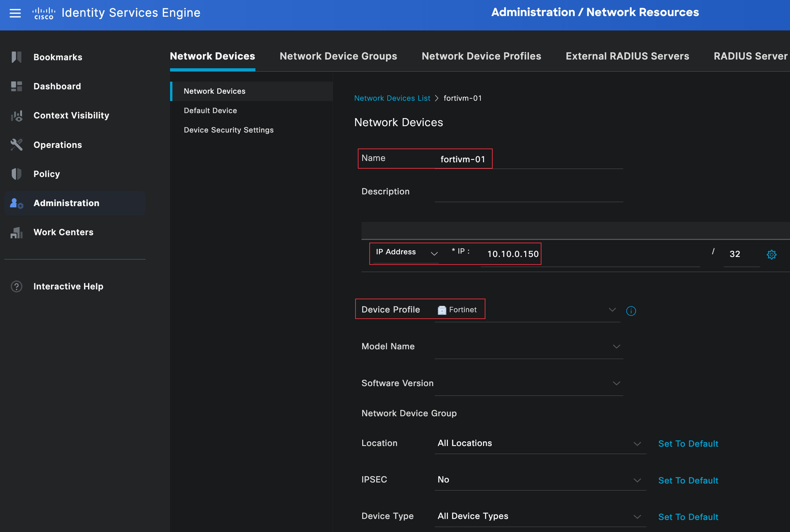Click Set To Default for IPSEC
Screen dimensions: 790x532
(x=688, y=480)
